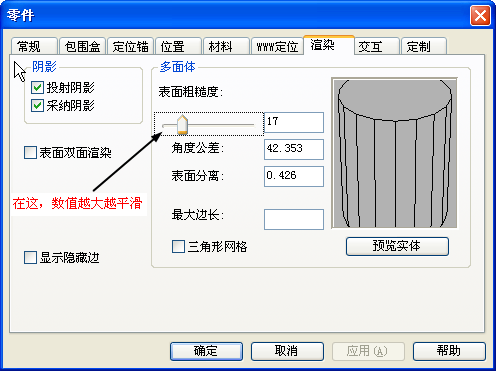Click the 表面分离 input field

294,176
